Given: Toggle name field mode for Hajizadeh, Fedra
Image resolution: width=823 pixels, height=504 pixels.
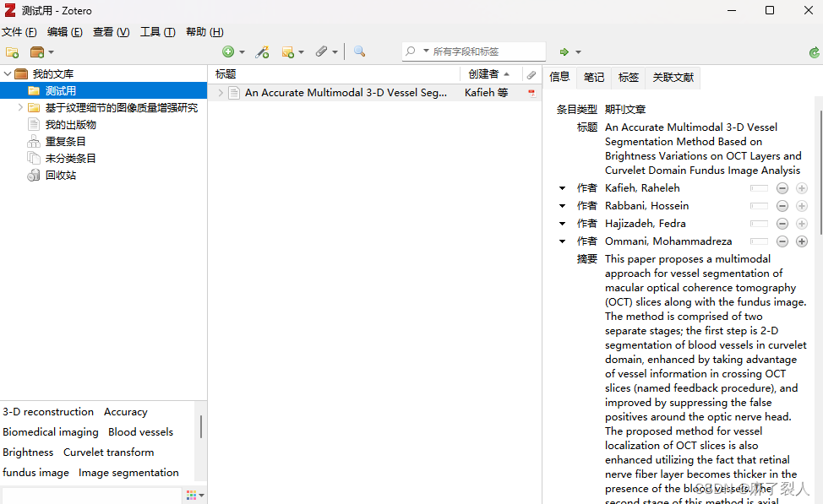Looking at the screenshot, I should click(759, 224).
